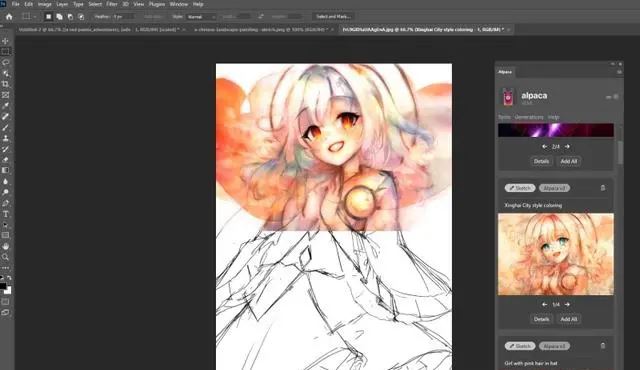The width and height of the screenshot is (640, 370).
Task: Select the History Brush tool
Action: [x=5, y=149]
